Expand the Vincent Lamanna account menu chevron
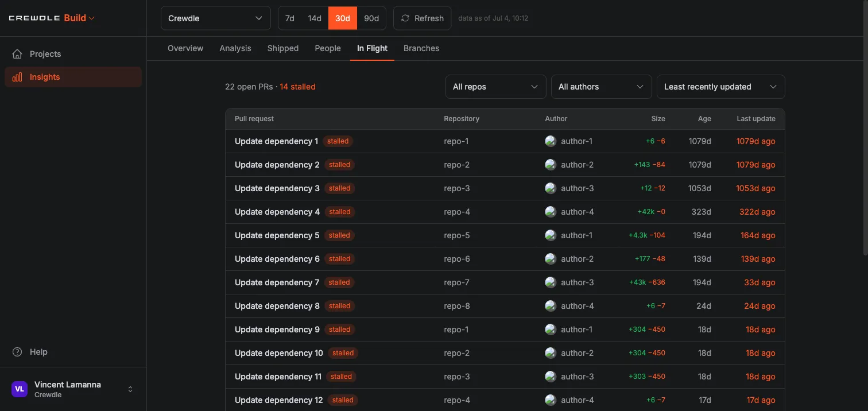 pos(130,389)
